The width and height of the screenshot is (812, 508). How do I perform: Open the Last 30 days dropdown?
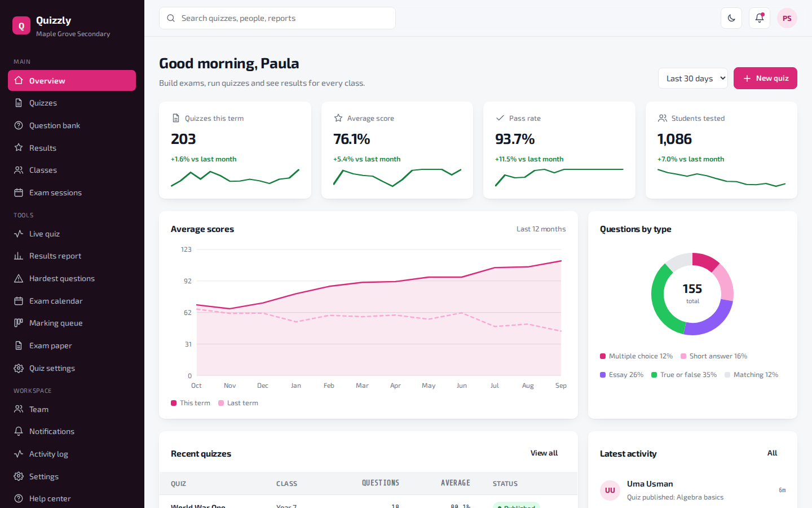tap(692, 78)
